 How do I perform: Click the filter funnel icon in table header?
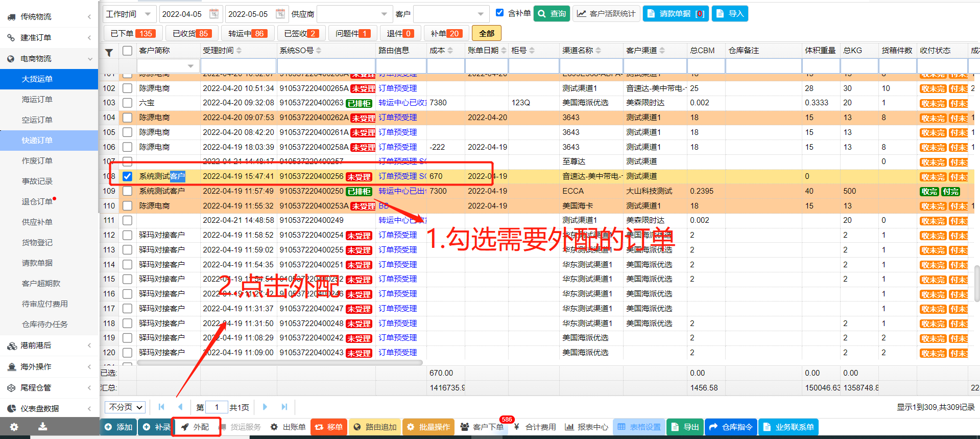click(109, 52)
